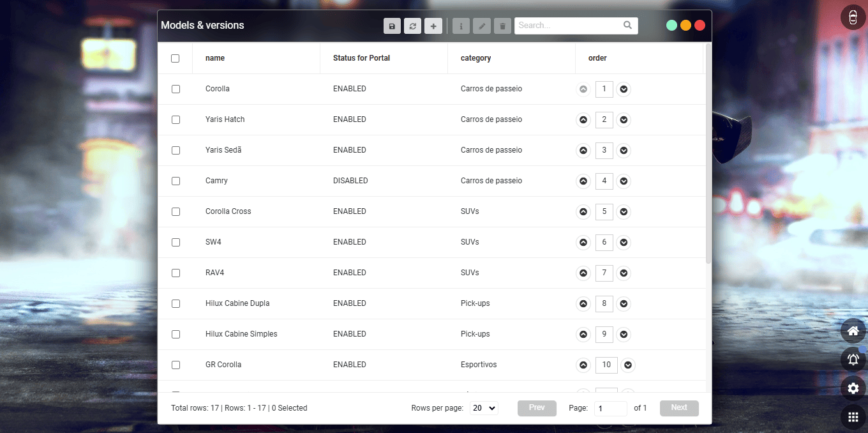The image size is (868, 433).
Task: Move SW4 up in order
Action: pyautogui.click(x=583, y=242)
